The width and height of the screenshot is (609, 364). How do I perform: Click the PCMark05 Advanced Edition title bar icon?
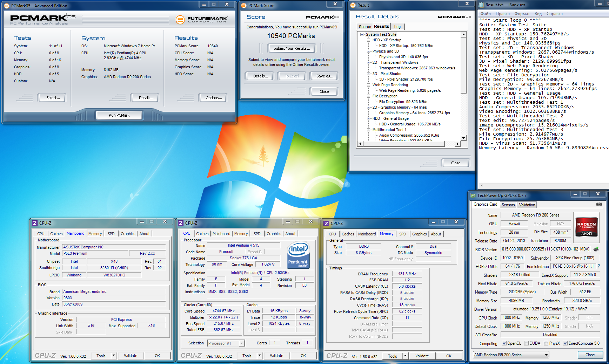[x=7, y=6]
